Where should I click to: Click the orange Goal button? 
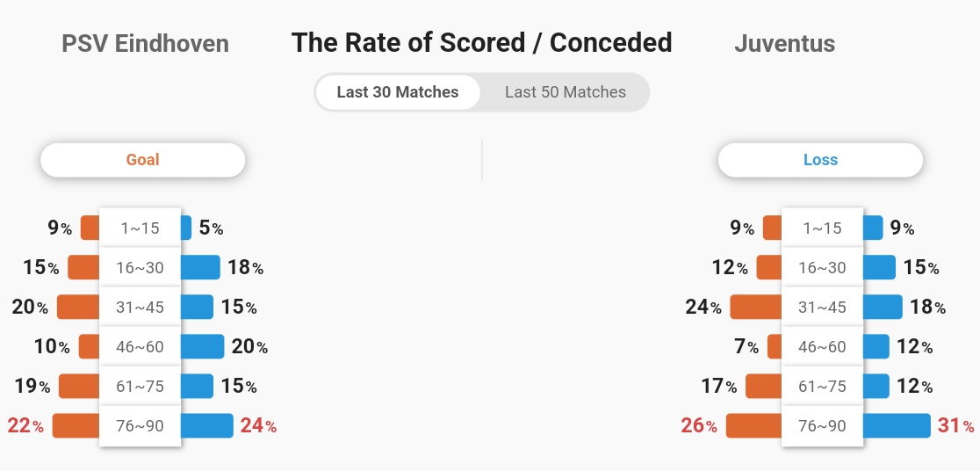pos(142,160)
